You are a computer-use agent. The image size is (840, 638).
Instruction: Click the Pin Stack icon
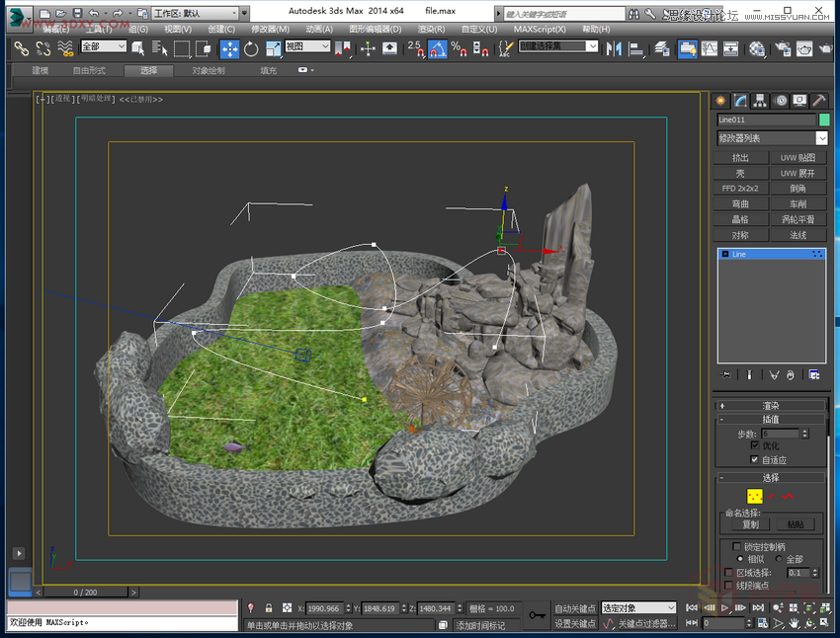(x=726, y=374)
